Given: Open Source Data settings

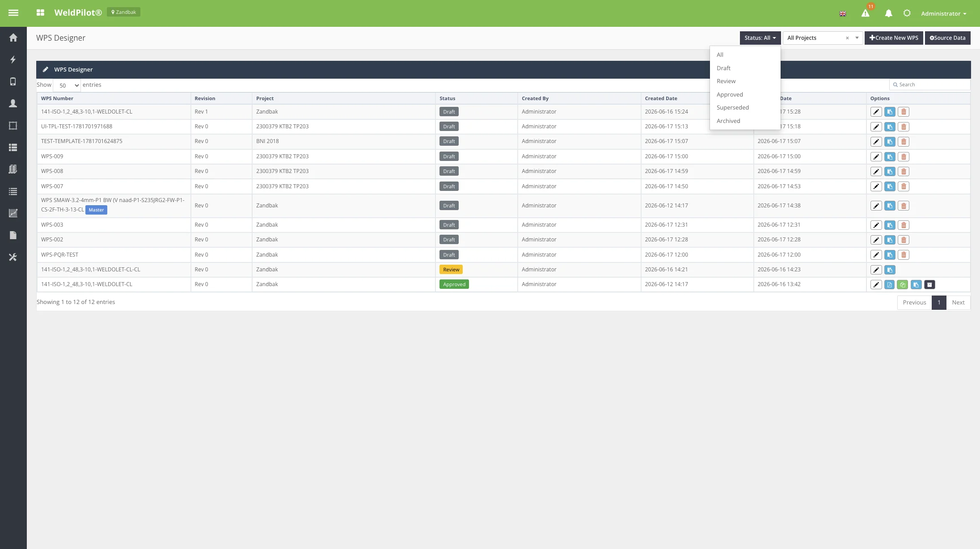Looking at the screenshot, I should tap(947, 38).
